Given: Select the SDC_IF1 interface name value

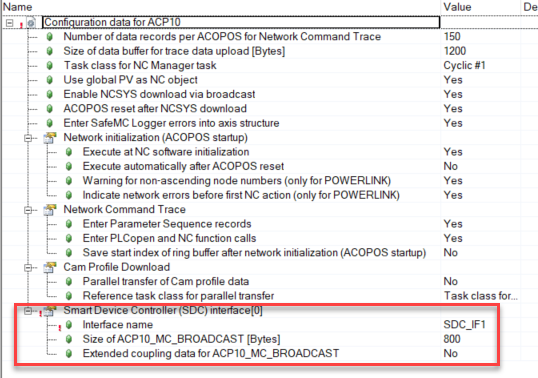Looking at the screenshot, I should pyautogui.click(x=464, y=325).
